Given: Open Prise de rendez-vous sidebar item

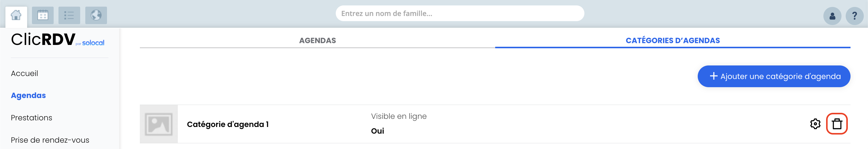Looking at the screenshot, I should 50,140.
